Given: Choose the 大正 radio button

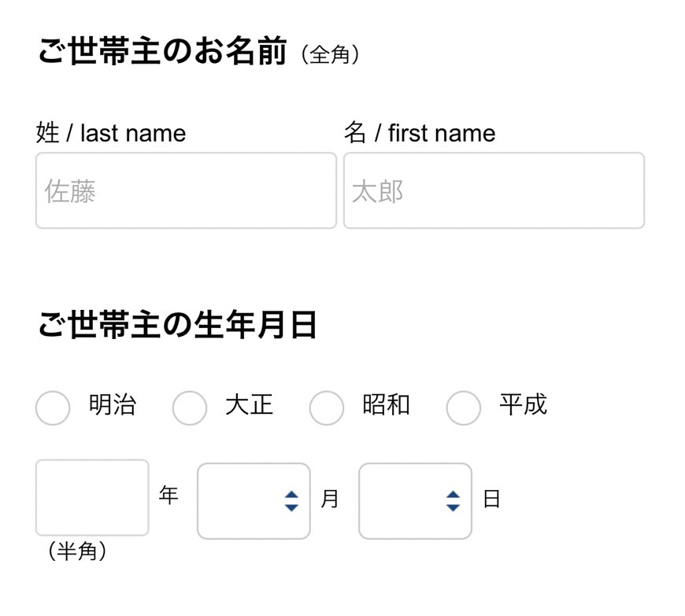Looking at the screenshot, I should pyautogui.click(x=190, y=408).
